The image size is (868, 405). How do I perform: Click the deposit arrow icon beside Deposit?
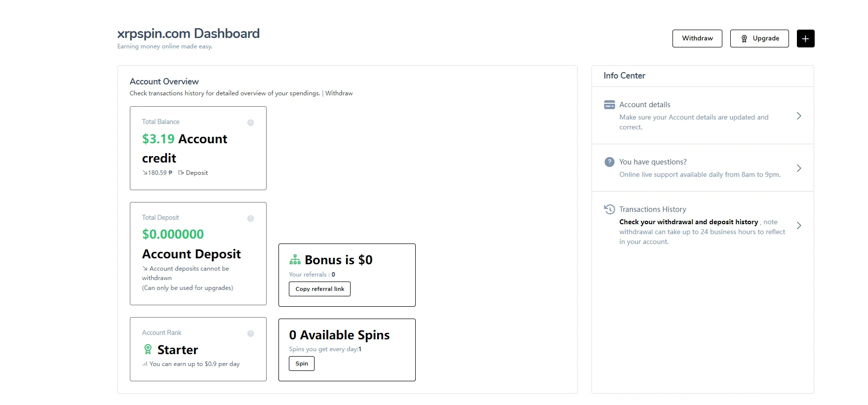tap(181, 173)
